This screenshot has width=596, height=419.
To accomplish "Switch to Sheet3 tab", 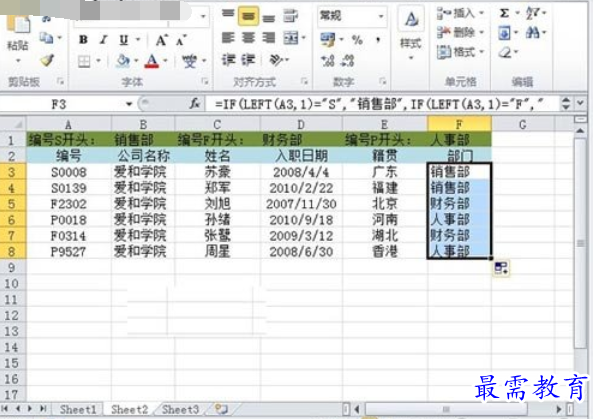I will tap(180, 409).
